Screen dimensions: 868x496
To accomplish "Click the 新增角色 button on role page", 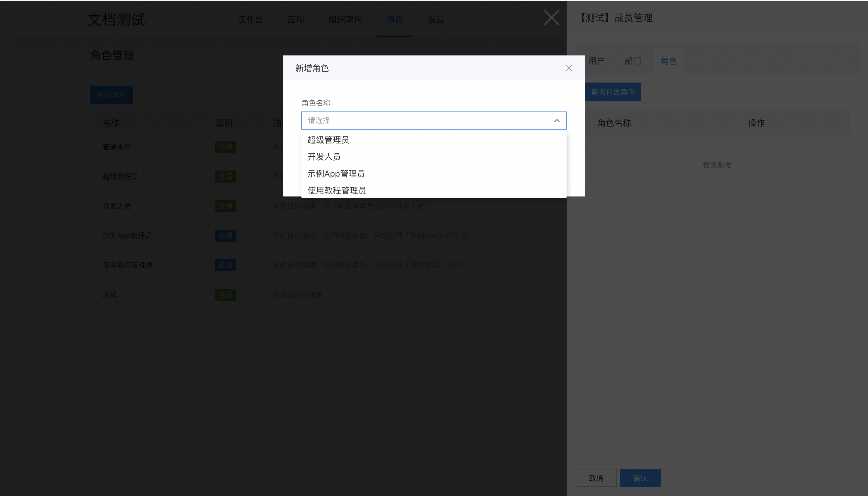I will (x=112, y=95).
